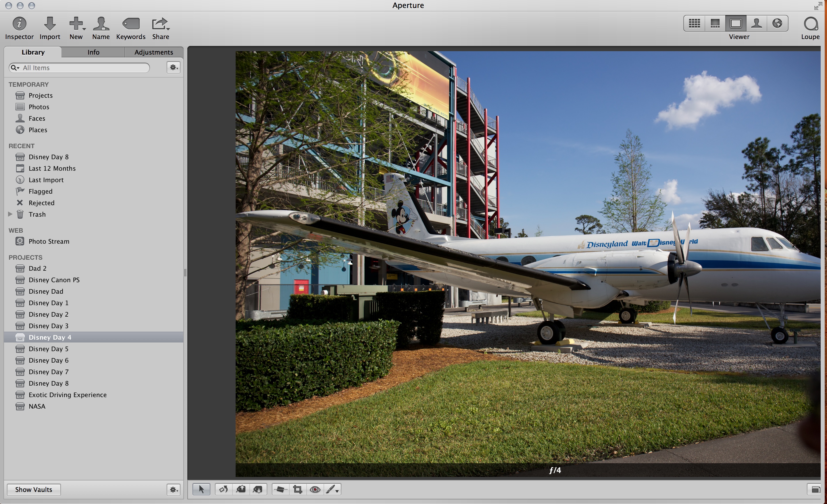Open the Keywords HUD
Viewport: 827px width, 504px height.
[130, 24]
